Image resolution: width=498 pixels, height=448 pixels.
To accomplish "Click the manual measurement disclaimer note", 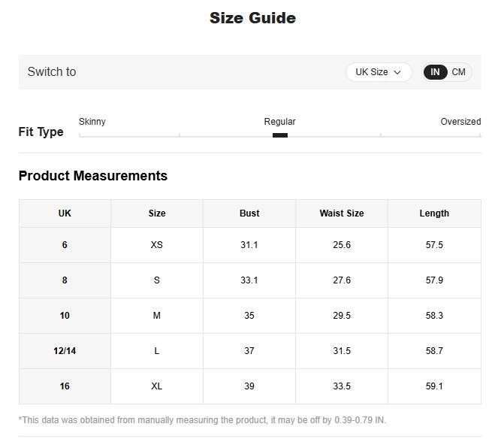I will click(x=202, y=420).
